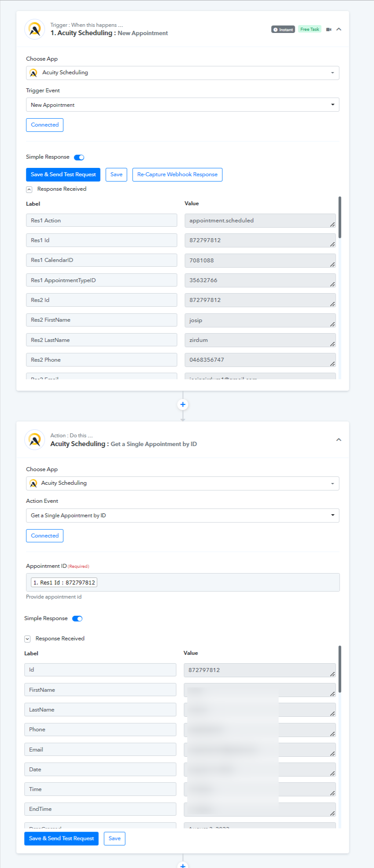Collapse the trigger step with the chevron

(339, 29)
